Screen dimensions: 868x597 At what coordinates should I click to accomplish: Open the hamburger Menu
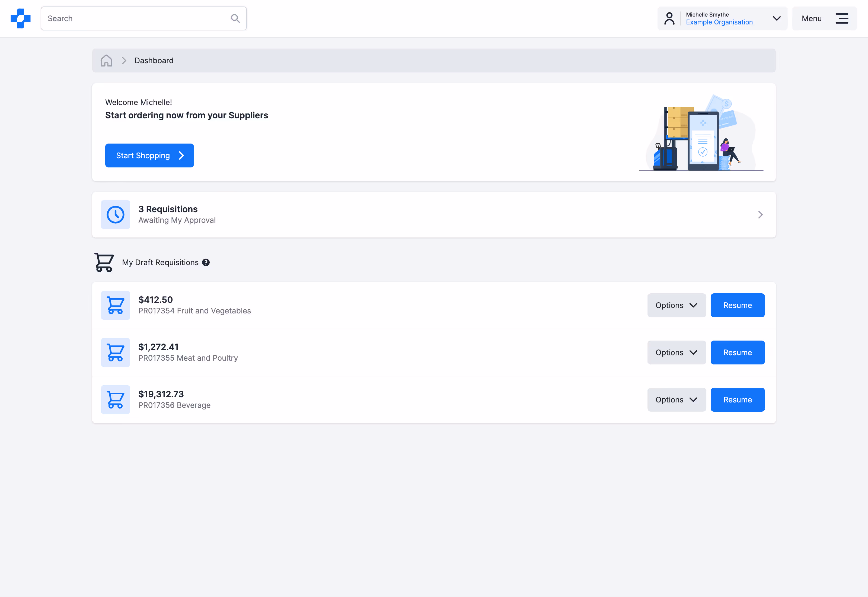pos(824,18)
